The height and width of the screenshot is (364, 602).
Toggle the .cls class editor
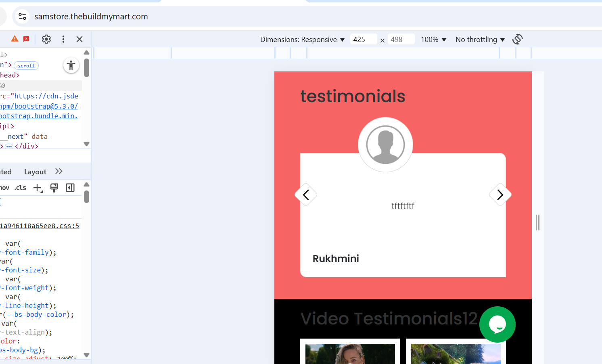click(x=20, y=188)
